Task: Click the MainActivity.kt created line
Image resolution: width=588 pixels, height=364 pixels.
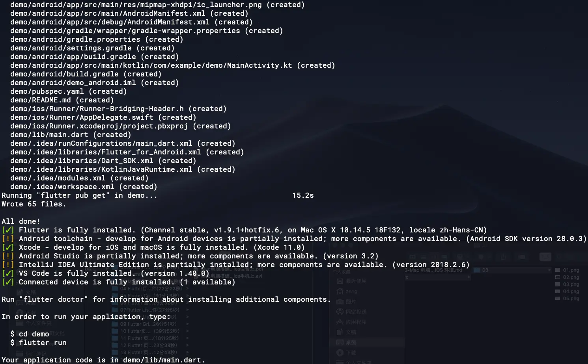Action: pos(173,65)
